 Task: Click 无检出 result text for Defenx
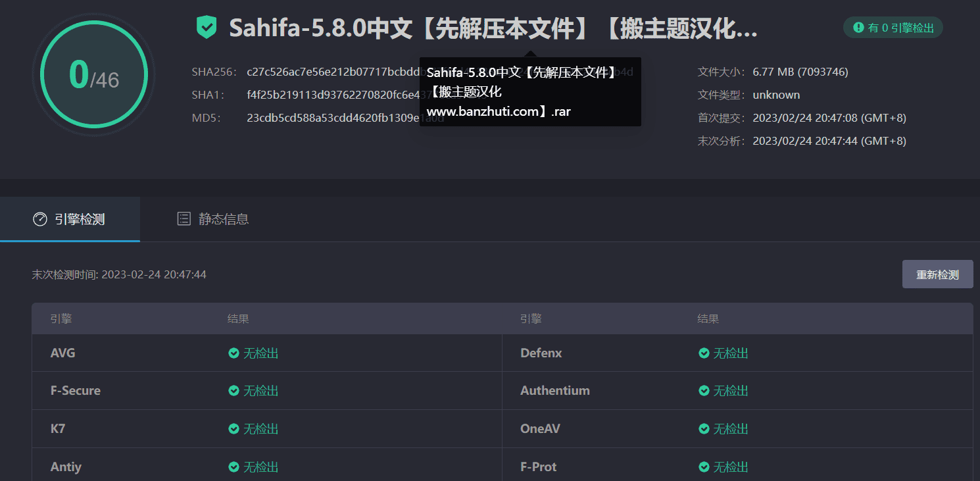[x=731, y=353]
